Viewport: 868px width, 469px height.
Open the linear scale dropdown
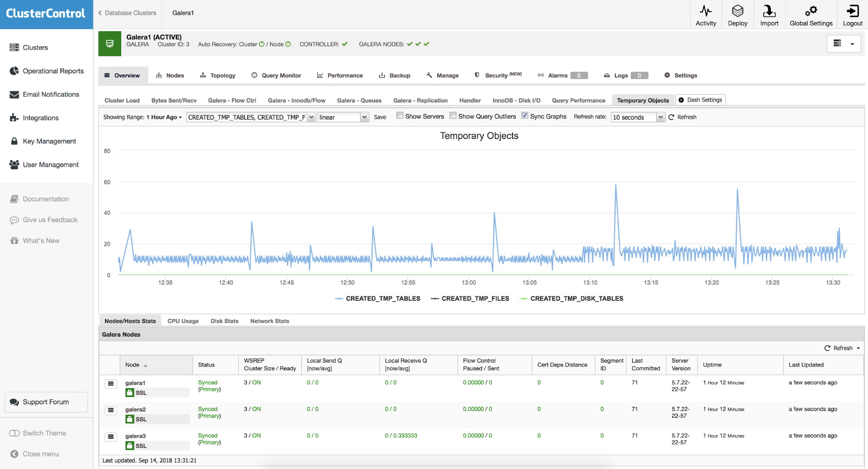(x=343, y=117)
